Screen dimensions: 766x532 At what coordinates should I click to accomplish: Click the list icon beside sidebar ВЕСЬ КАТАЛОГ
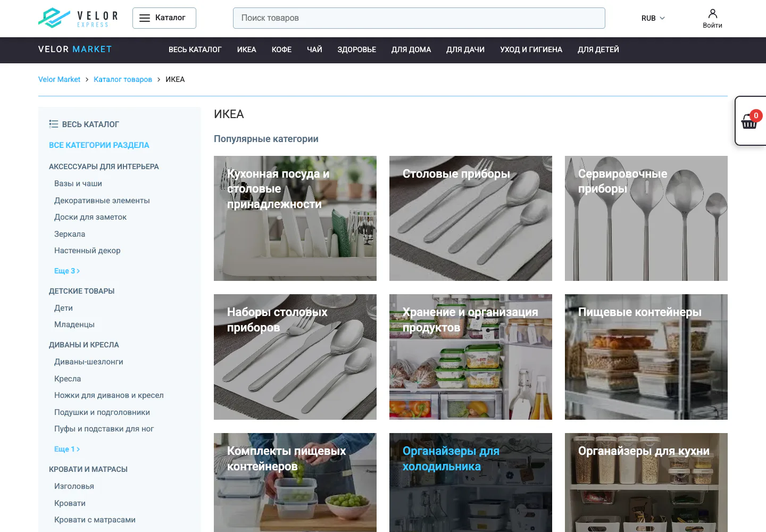[x=53, y=124]
